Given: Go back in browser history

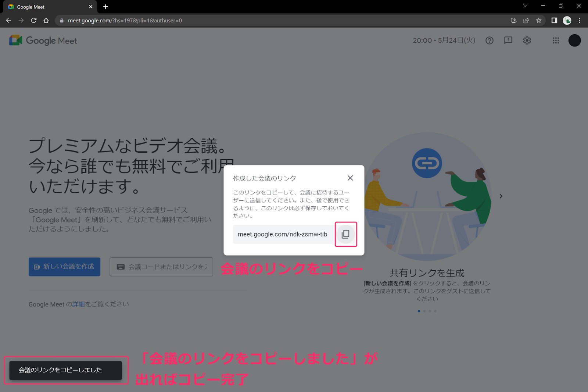Looking at the screenshot, I should tap(8, 21).
